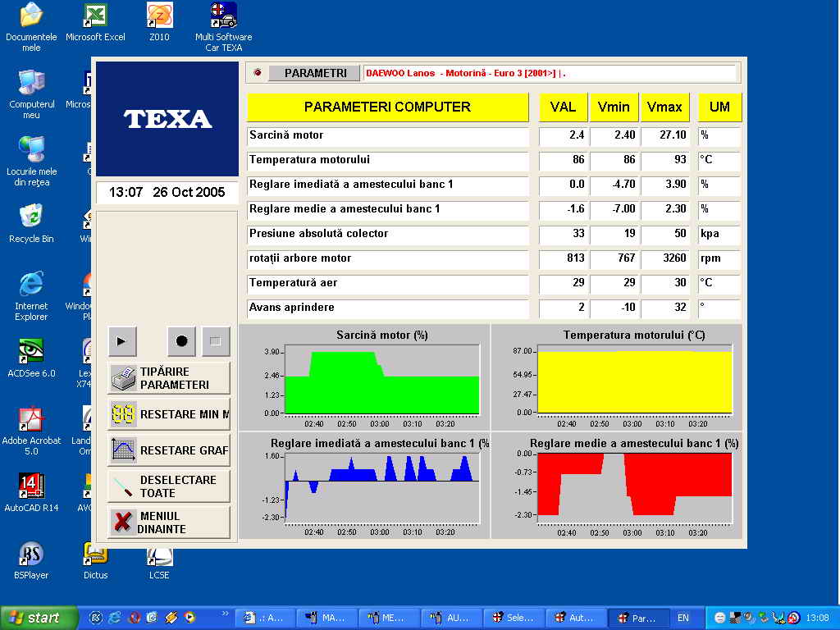The width and height of the screenshot is (840, 630).
Task: Click the EN language indicator
Action: [683, 618]
